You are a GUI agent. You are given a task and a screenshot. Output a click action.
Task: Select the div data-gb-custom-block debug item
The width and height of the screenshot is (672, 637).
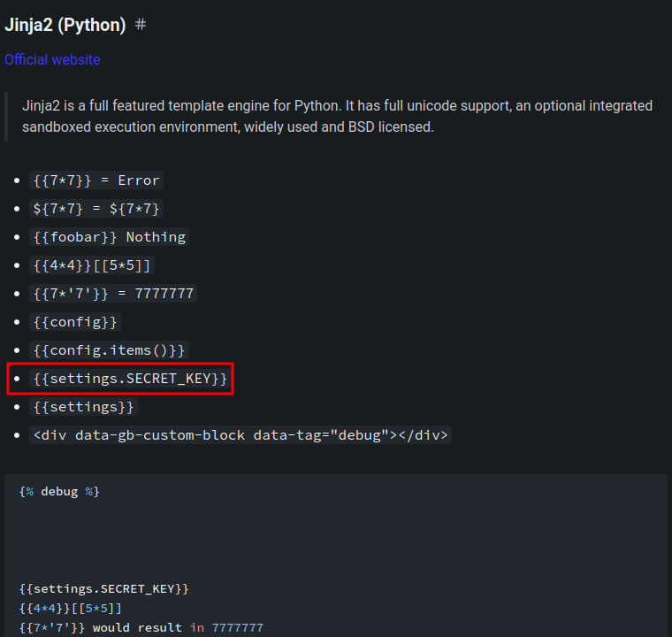tap(241, 435)
